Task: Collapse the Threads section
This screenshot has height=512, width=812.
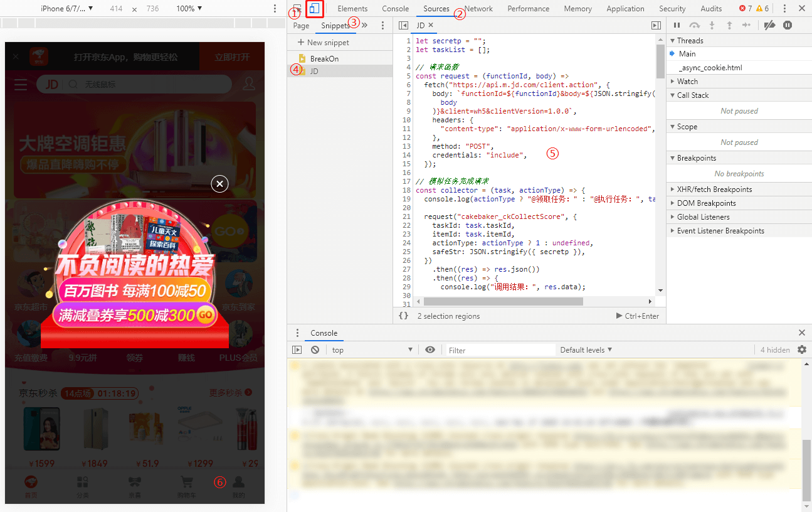Action: coord(739,41)
